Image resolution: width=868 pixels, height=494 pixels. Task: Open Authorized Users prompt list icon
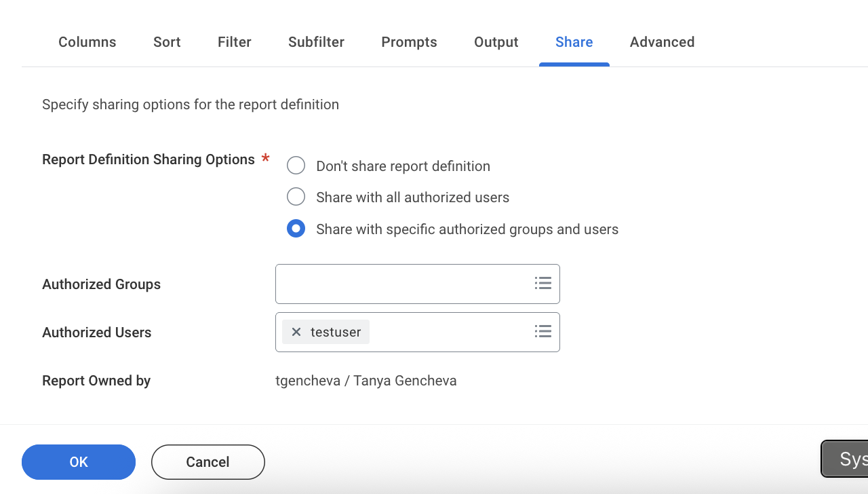[542, 332]
